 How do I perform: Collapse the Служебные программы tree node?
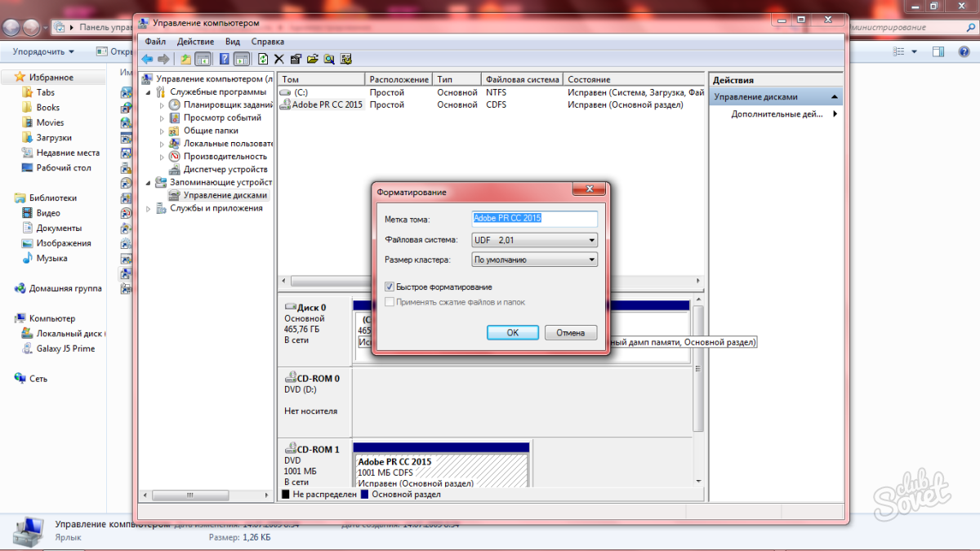point(149,92)
